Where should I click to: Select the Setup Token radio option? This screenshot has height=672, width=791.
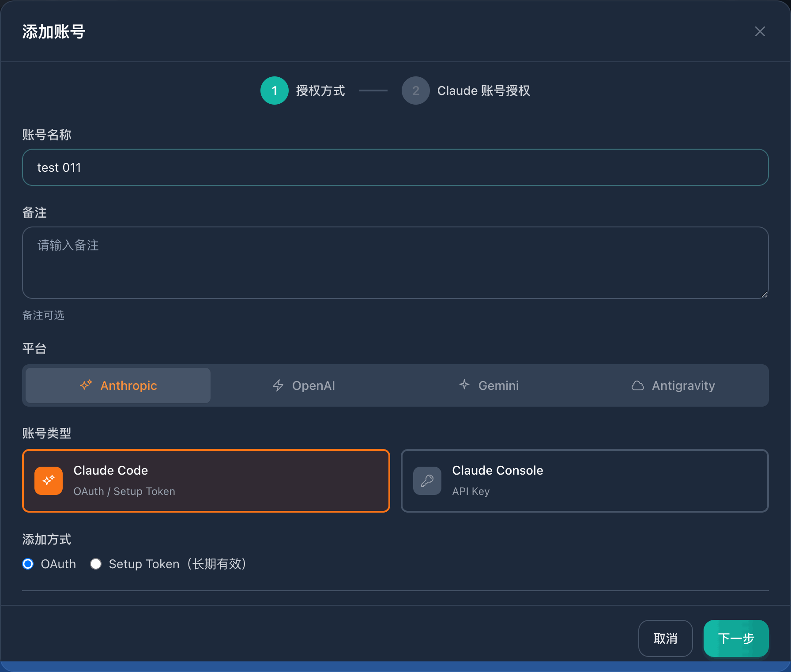pos(96,564)
